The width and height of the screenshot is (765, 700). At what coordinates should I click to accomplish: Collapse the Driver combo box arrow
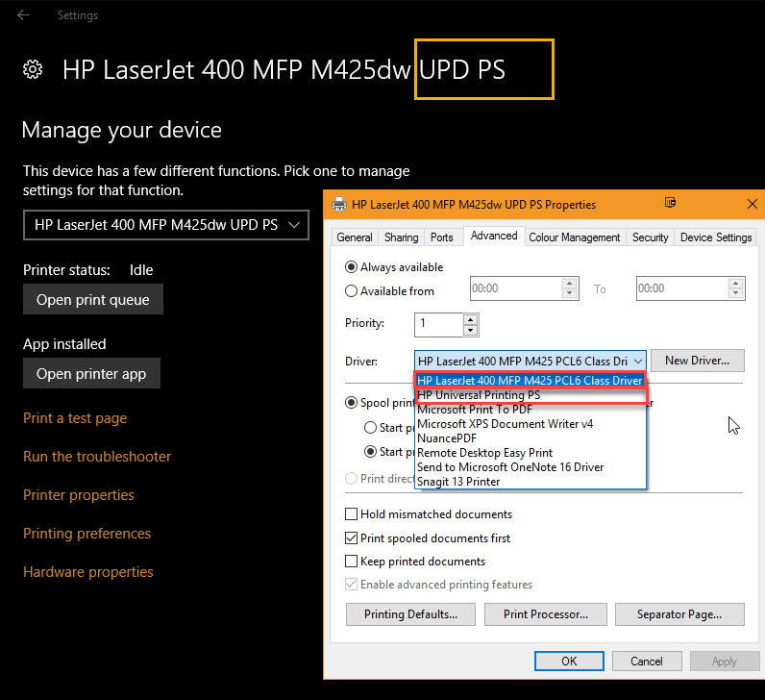pyautogui.click(x=637, y=362)
